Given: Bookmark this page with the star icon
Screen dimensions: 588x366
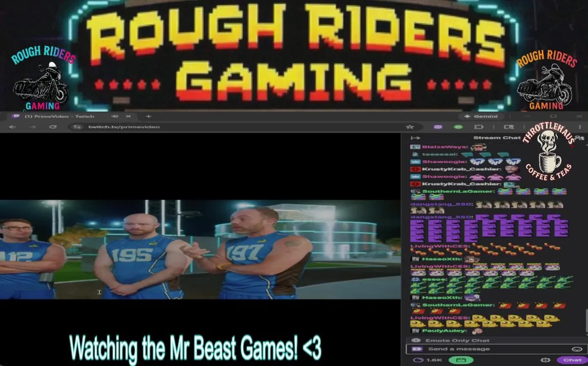Looking at the screenshot, I should 410,127.
